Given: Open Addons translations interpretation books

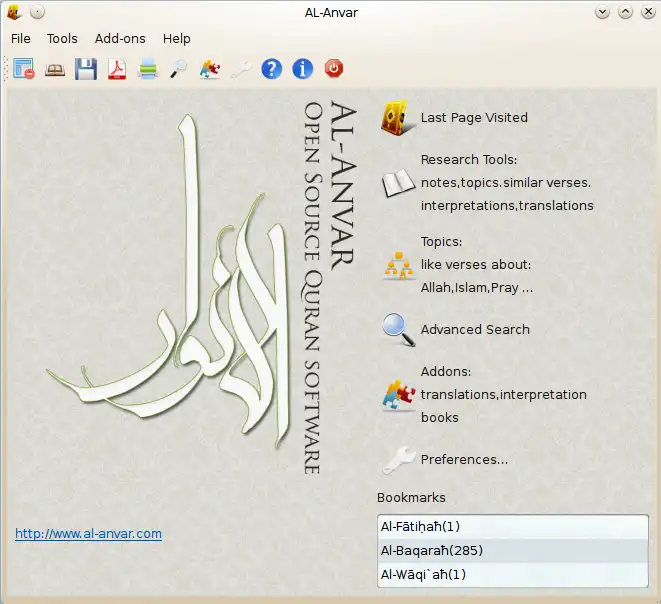Looking at the screenshot, I should click(x=504, y=395).
